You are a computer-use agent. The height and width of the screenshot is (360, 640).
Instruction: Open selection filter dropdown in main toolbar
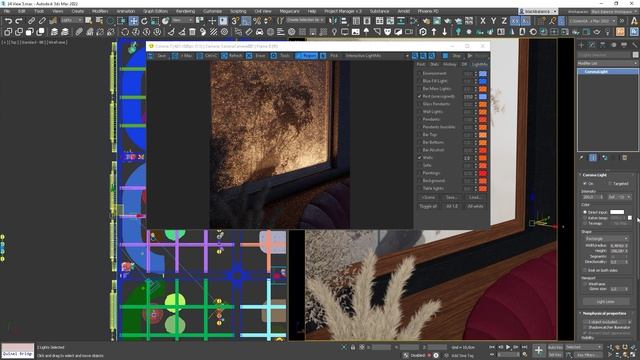pos(71,20)
